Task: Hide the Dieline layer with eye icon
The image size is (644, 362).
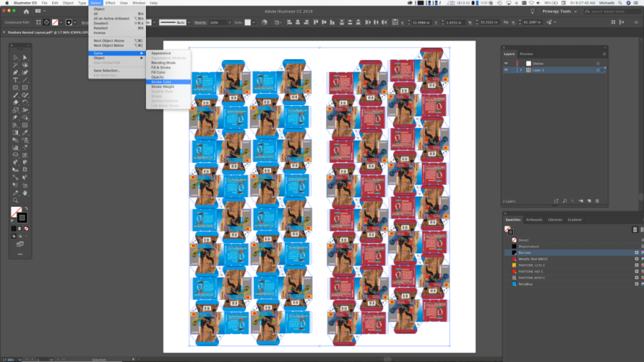Action: pyautogui.click(x=507, y=63)
